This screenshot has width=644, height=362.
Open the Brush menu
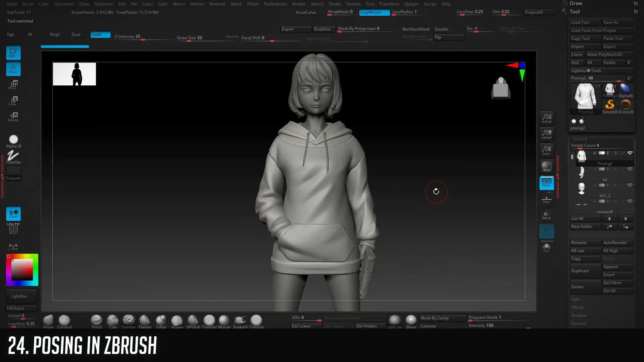tap(28, 4)
